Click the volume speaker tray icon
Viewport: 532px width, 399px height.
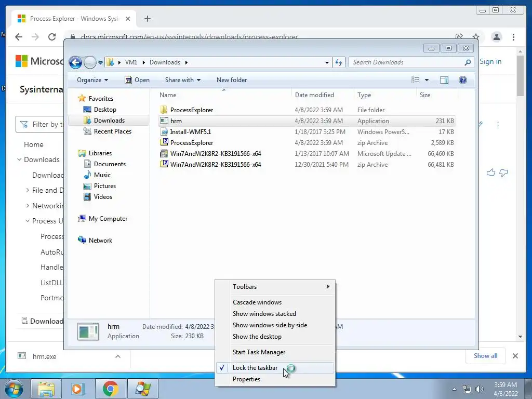click(x=479, y=389)
